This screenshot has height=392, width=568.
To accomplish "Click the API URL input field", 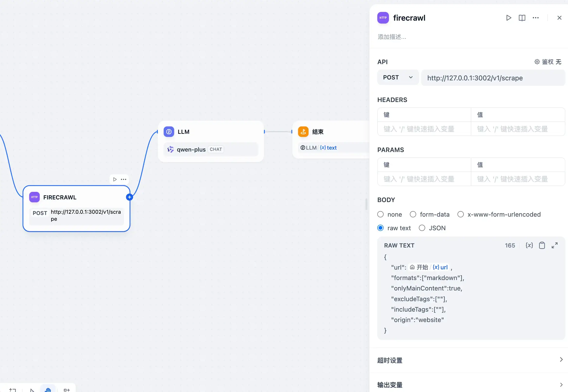I will tap(493, 78).
